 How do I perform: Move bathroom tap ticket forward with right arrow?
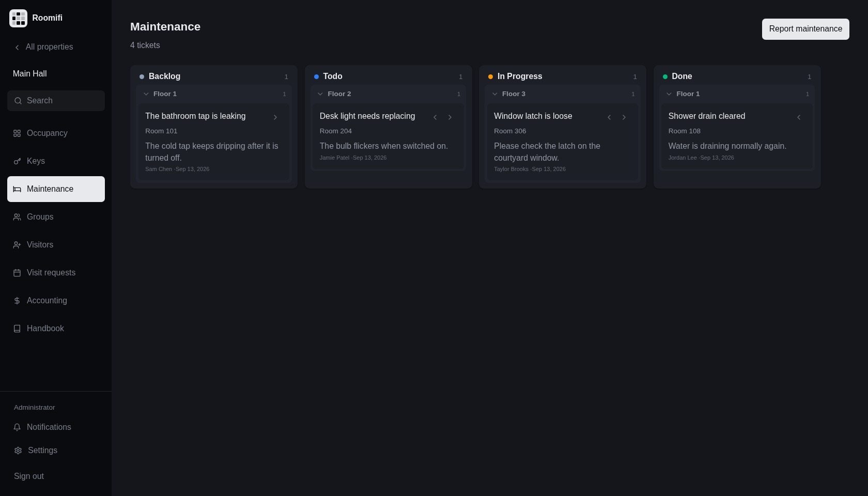[275, 117]
